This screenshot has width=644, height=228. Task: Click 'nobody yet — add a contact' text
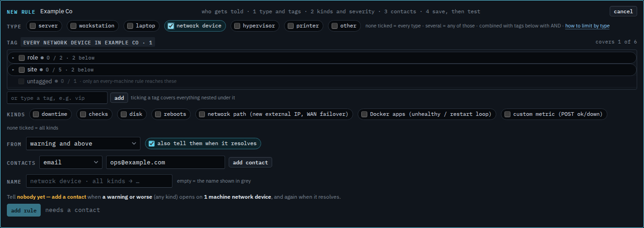click(52, 197)
